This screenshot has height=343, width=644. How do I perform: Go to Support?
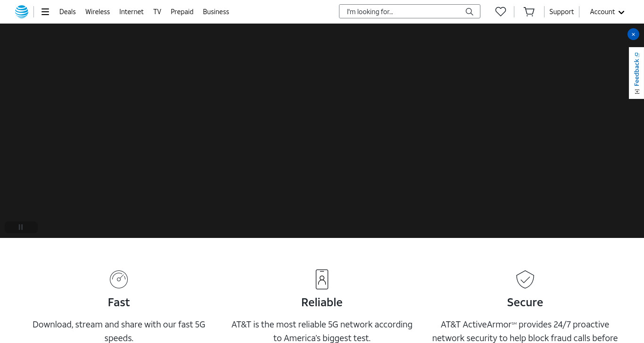561,12
